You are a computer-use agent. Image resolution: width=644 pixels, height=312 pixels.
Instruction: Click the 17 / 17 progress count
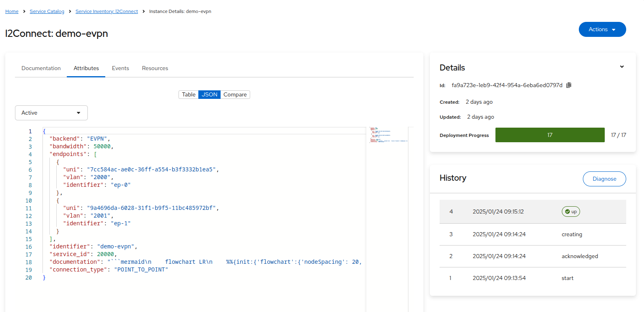point(618,135)
